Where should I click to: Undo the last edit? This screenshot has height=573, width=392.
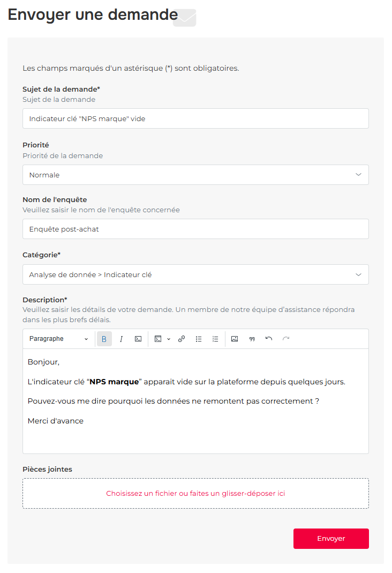coord(269,339)
